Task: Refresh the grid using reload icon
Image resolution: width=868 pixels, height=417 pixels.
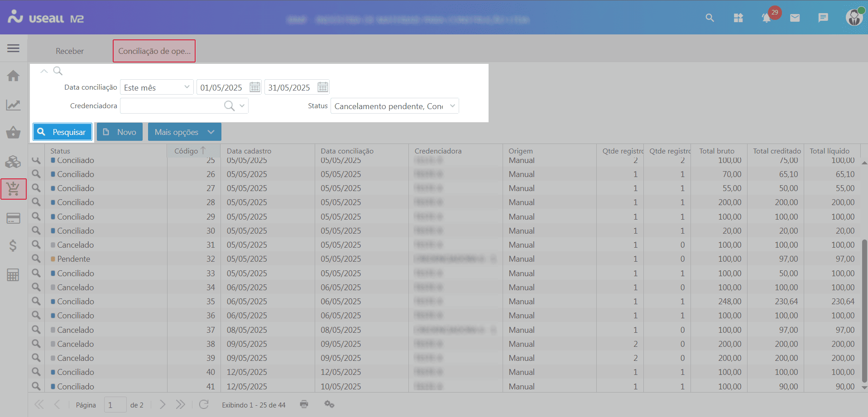Action: [x=204, y=404]
